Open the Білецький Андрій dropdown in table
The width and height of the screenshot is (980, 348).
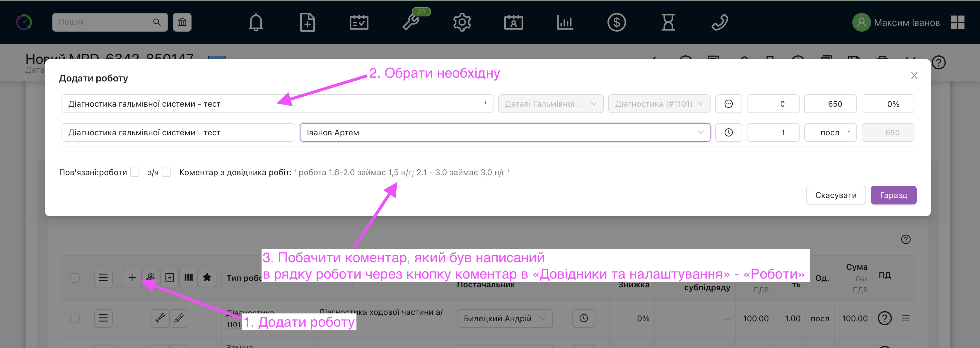click(504, 318)
